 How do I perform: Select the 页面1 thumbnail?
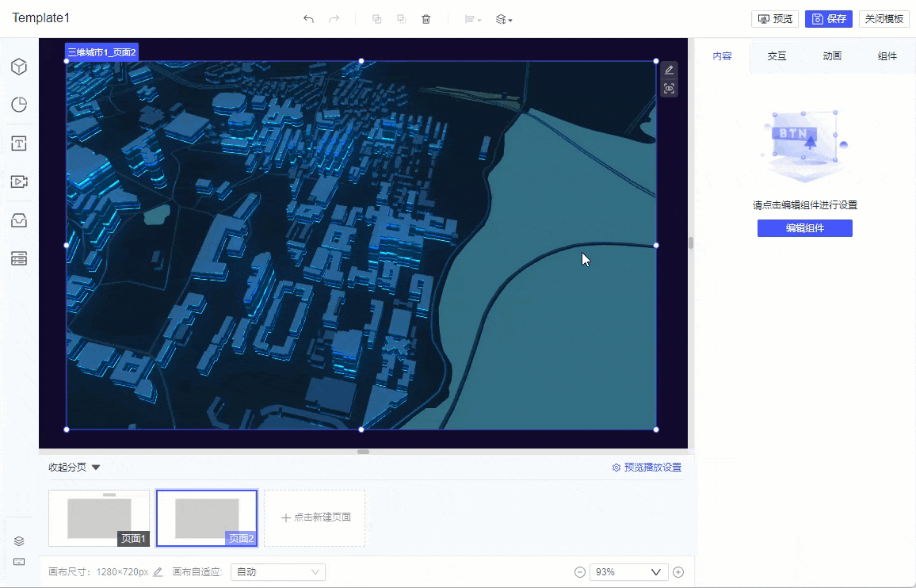point(99,517)
